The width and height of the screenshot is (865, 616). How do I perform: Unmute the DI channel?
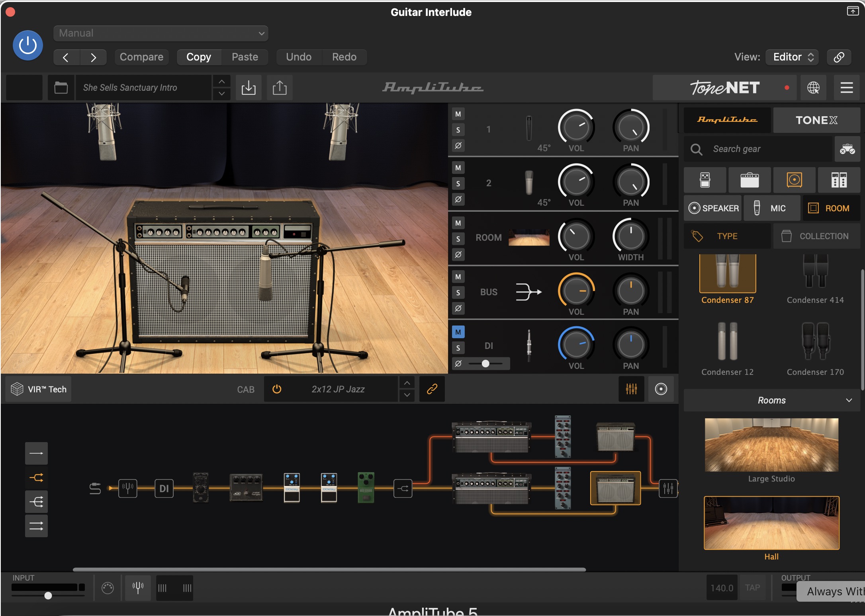tap(458, 332)
